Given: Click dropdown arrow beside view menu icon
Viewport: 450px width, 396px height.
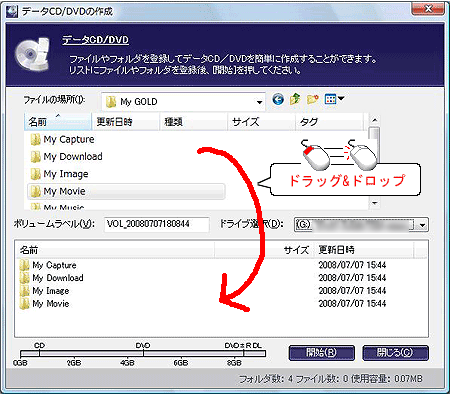Looking at the screenshot, I should point(341,99).
